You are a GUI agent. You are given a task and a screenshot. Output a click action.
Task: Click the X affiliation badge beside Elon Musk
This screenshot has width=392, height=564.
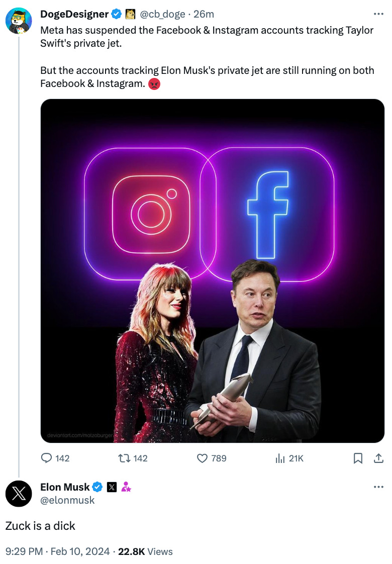(x=112, y=487)
